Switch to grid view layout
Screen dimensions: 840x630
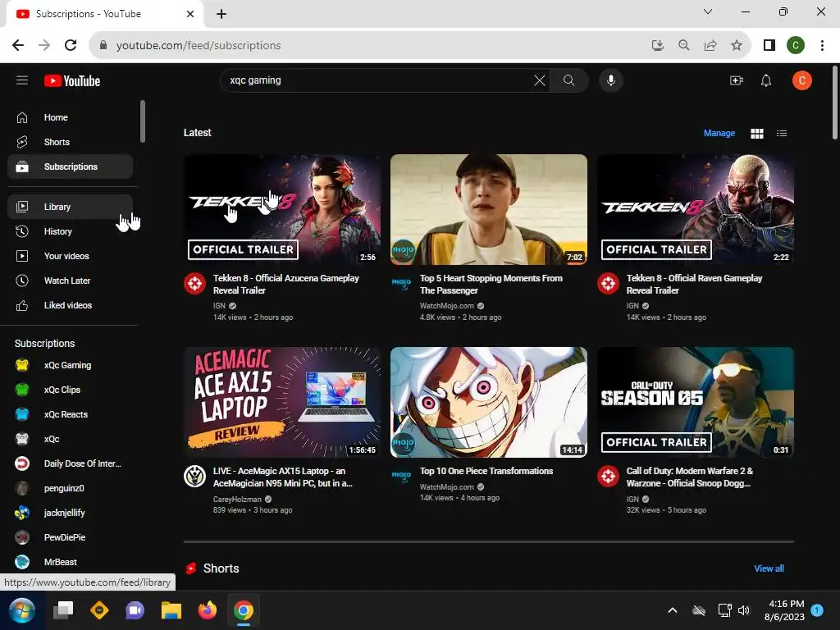pyautogui.click(x=757, y=134)
